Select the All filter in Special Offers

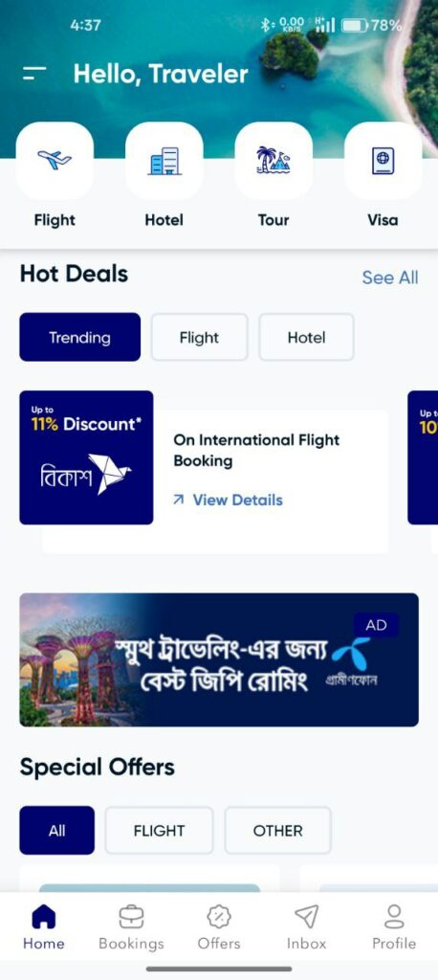click(x=56, y=831)
